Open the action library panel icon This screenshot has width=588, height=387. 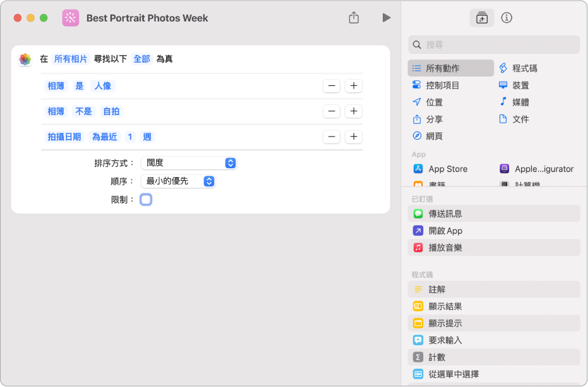tap(481, 18)
